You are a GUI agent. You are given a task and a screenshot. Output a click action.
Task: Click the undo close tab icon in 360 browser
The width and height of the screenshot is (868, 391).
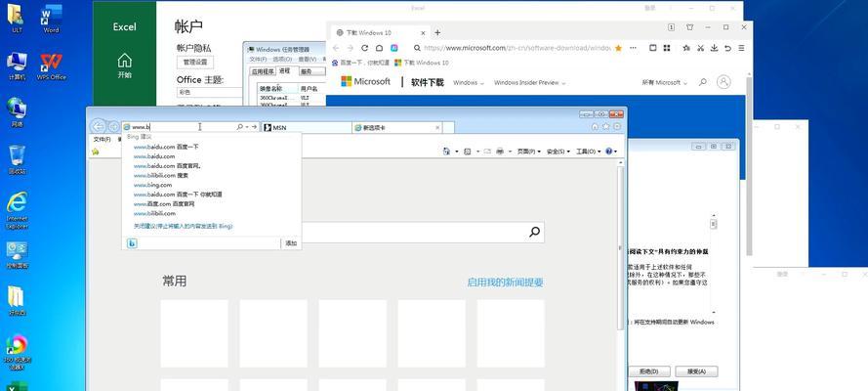click(x=728, y=48)
